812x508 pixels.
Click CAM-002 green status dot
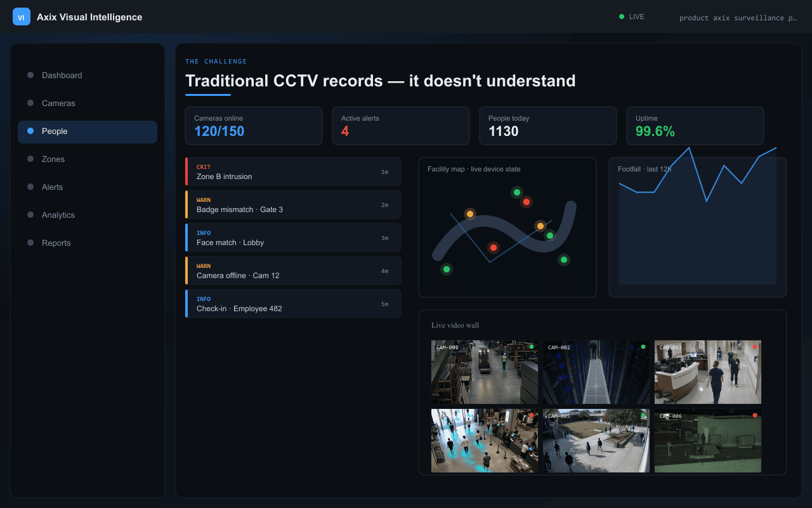643,347
